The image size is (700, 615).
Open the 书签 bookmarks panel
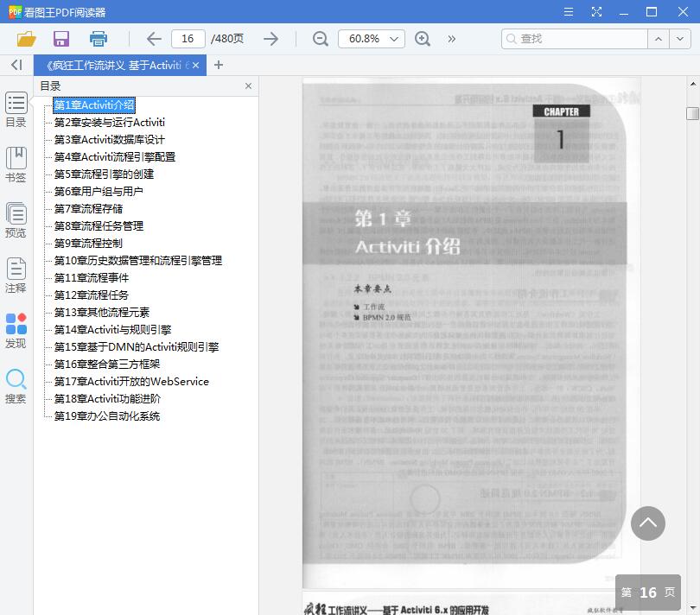click(16, 165)
